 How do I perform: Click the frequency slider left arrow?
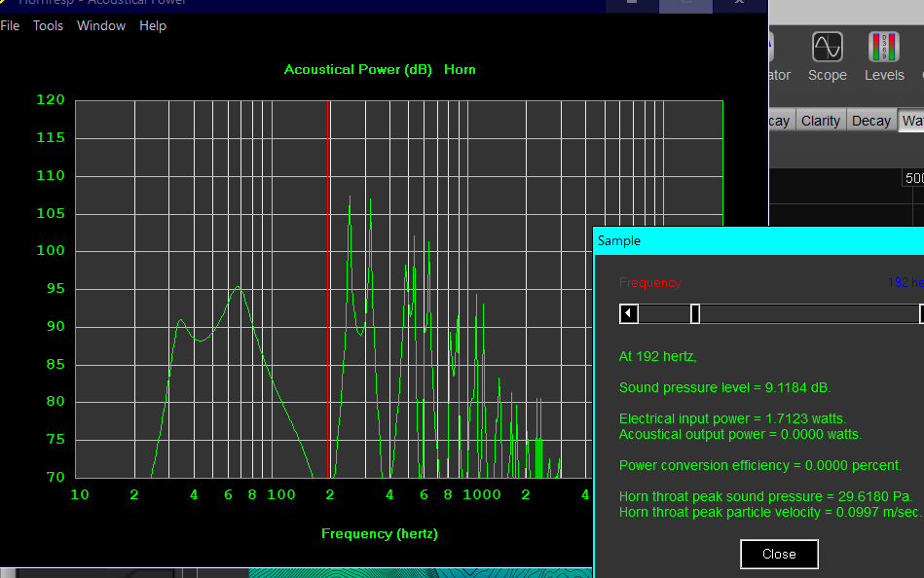[629, 313]
